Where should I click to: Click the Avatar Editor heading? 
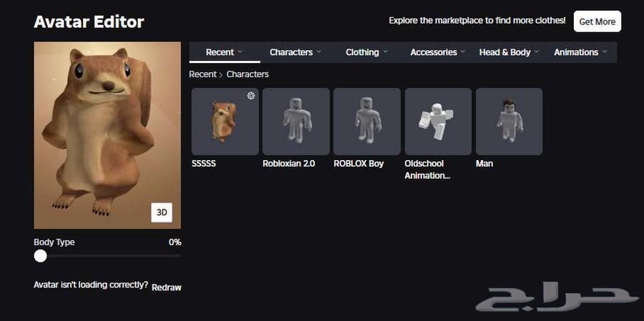coord(89,21)
